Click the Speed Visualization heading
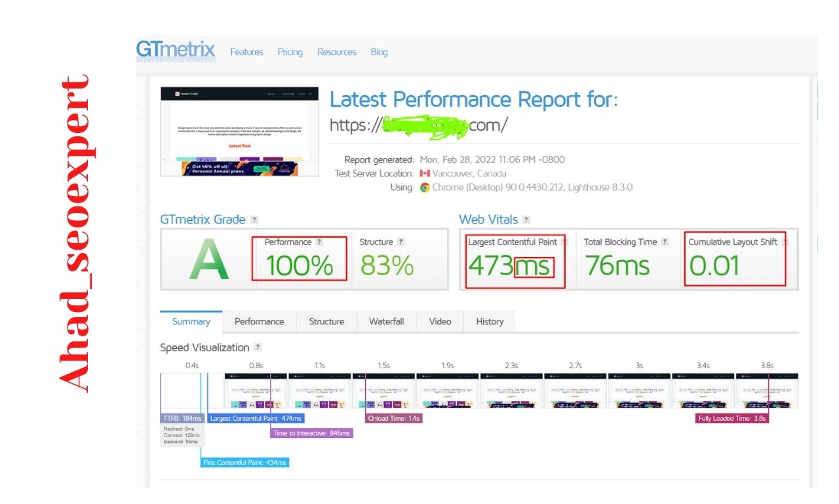Viewport: 839px width, 504px height. [205, 347]
